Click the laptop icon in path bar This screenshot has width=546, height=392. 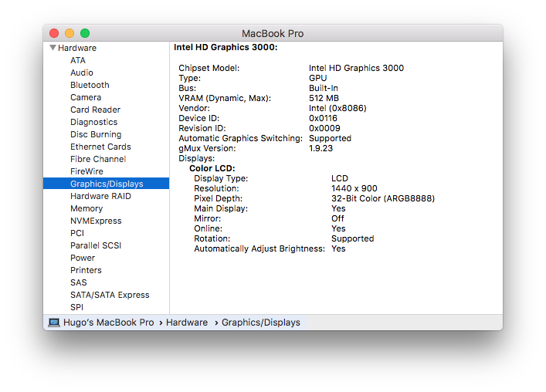point(54,323)
